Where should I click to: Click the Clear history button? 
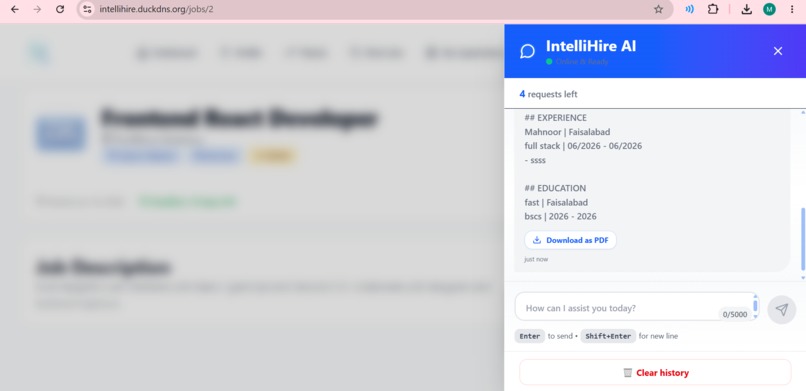(x=655, y=373)
